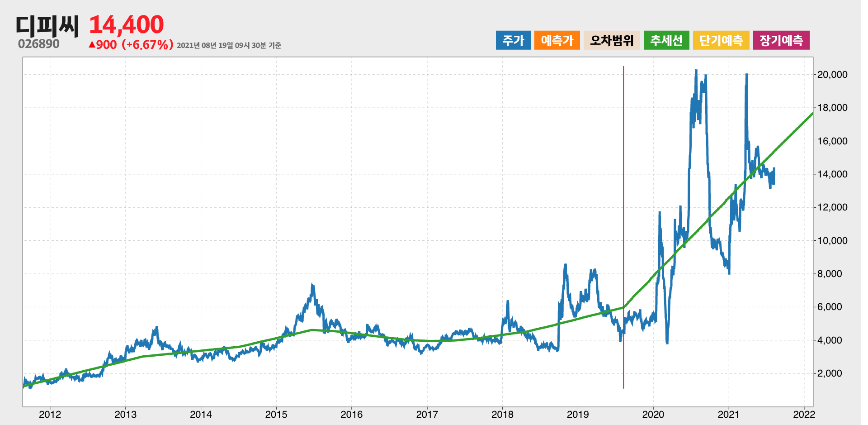Screen dimensions: 868x425
Task: Toggle the 예측가 forecast legend button
Action: click(x=557, y=40)
